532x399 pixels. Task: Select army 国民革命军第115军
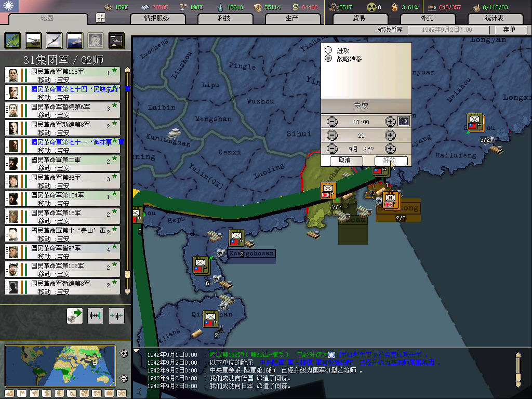(62, 75)
